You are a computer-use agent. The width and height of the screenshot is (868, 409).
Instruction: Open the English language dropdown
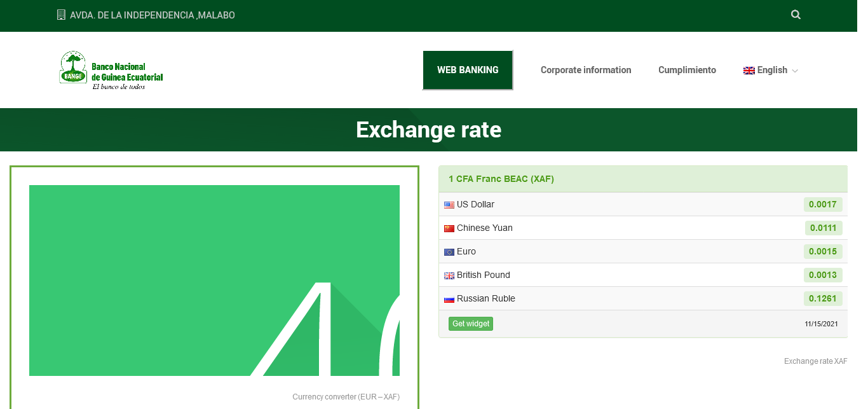771,70
